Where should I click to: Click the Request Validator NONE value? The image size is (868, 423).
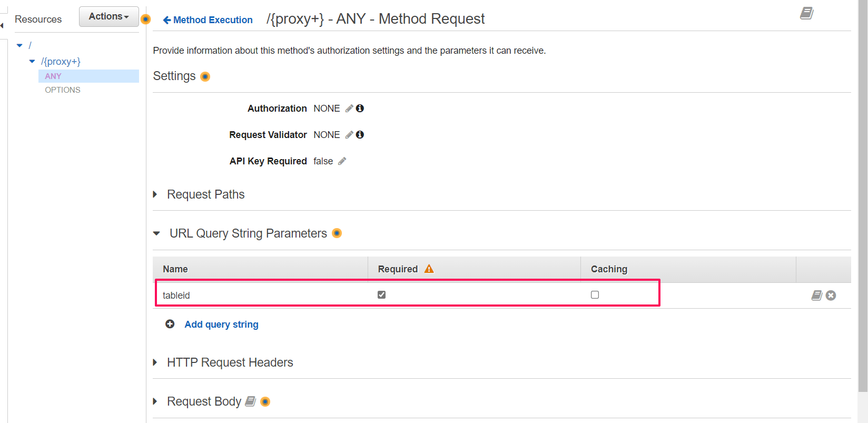point(327,135)
